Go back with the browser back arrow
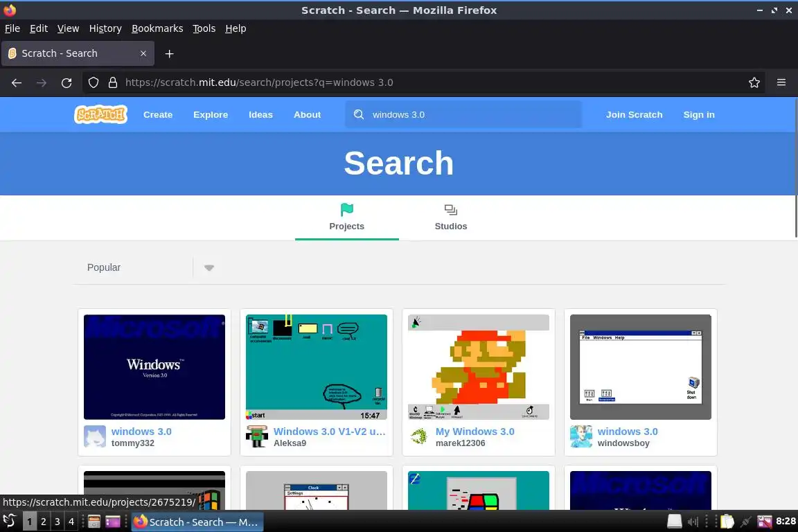Viewport: 798px width, 532px height. 17,82
